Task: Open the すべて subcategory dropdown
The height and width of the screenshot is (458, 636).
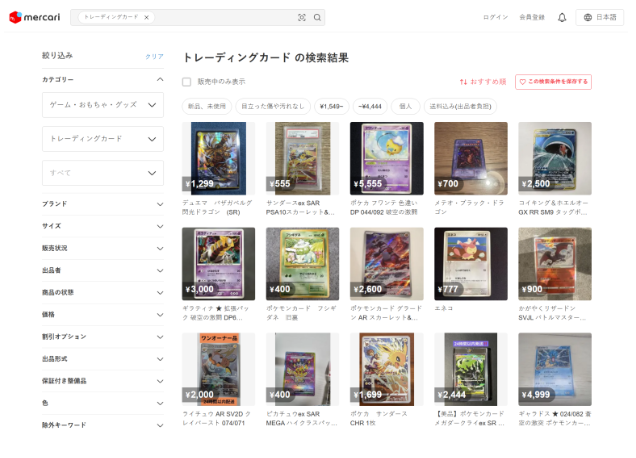Action: (103, 173)
